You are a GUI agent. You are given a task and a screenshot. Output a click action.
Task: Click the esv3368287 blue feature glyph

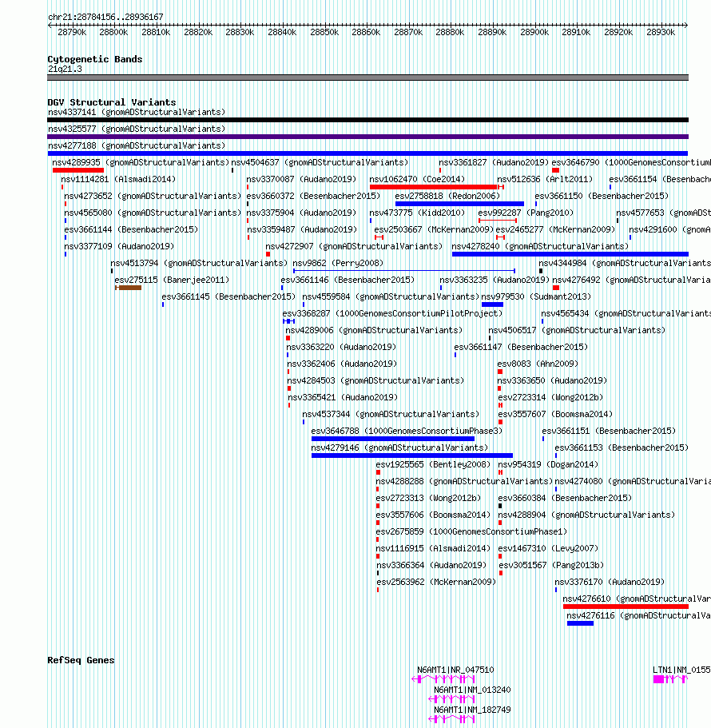tap(288, 321)
